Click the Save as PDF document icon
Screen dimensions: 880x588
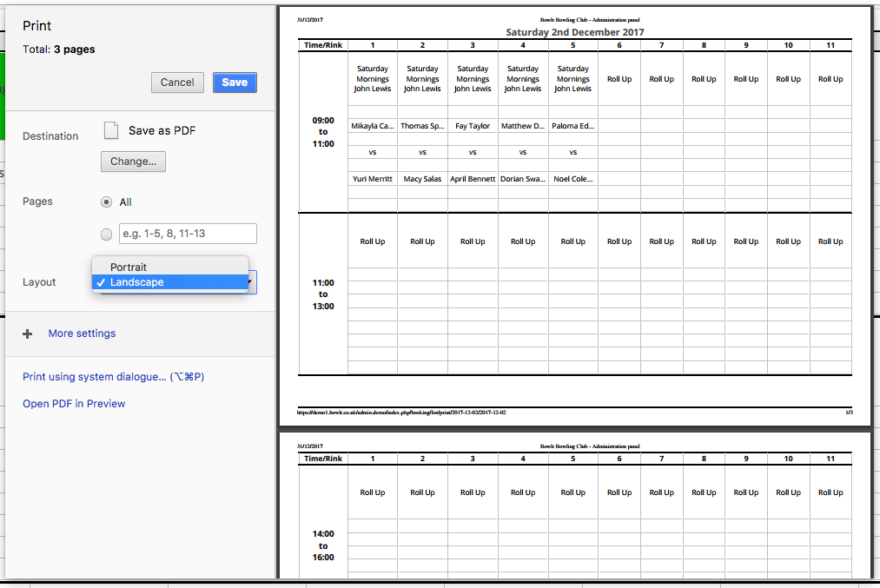click(110, 129)
